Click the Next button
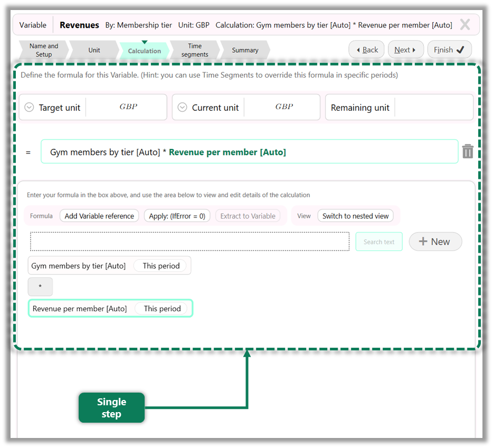This screenshot has width=493, height=448. tap(405, 50)
